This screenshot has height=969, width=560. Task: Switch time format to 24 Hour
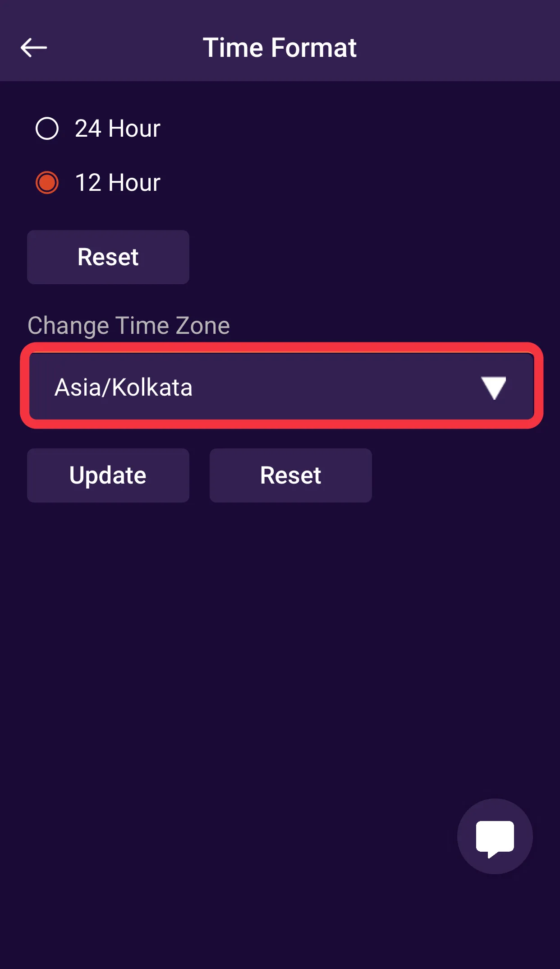[47, 129]
